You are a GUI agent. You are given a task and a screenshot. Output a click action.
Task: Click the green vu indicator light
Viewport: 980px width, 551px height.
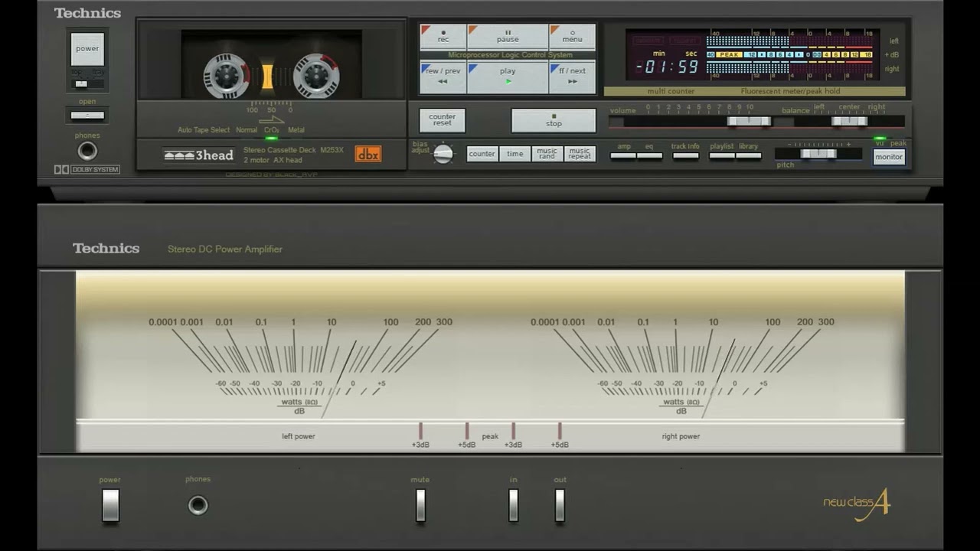[x=880, y=139]
